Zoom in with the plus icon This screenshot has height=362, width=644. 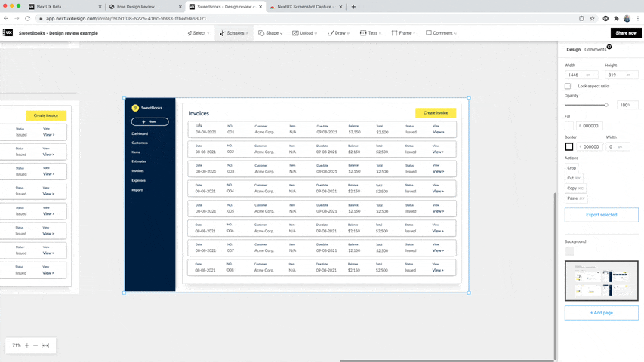pyautogui.click(x=27, y=345)
